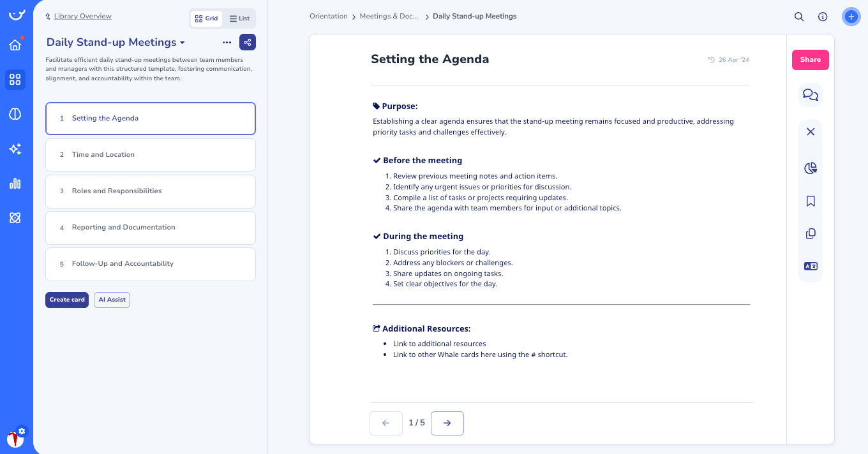This screenshot has height=454, width=868.
Task: Create new content with the blue plus button
Action: (851, 17)
